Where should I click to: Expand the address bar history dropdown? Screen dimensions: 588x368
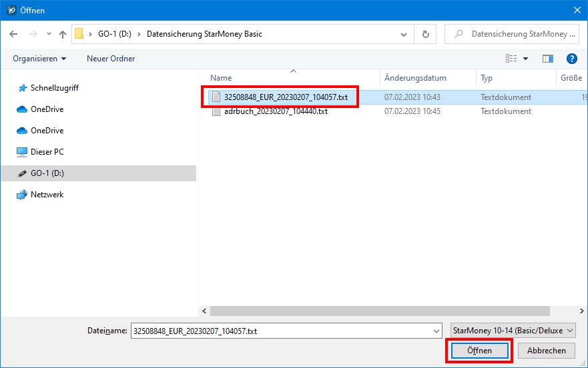coord(404,34)
